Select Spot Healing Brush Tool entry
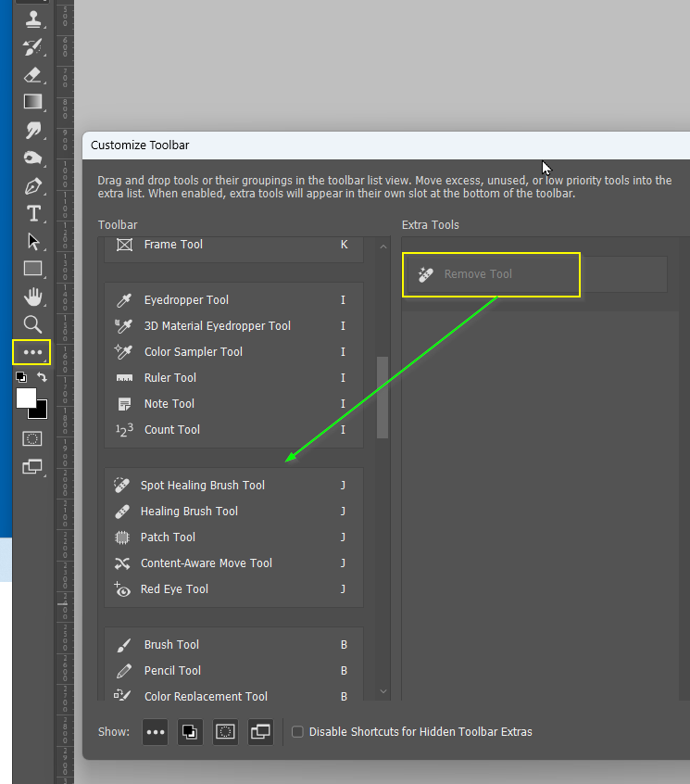This screenshot has width=690, height=784. pos(233,486)
